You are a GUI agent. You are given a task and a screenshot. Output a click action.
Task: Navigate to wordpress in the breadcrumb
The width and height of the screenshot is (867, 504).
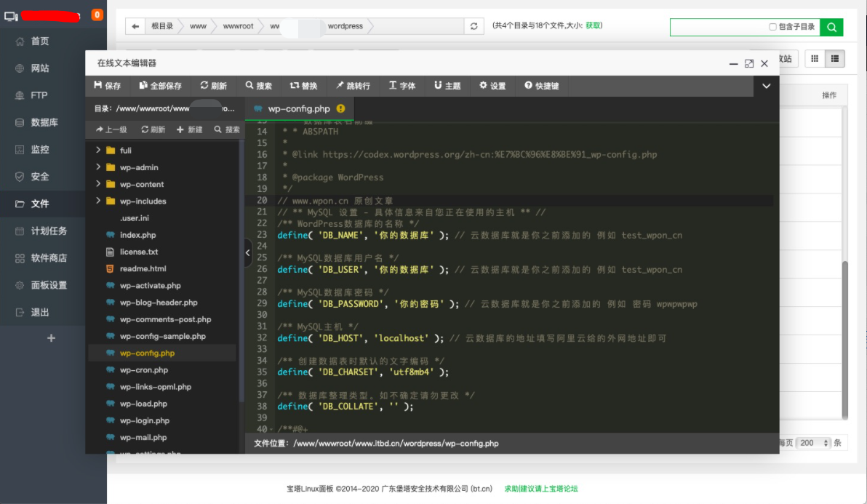(x=345, y=26)
